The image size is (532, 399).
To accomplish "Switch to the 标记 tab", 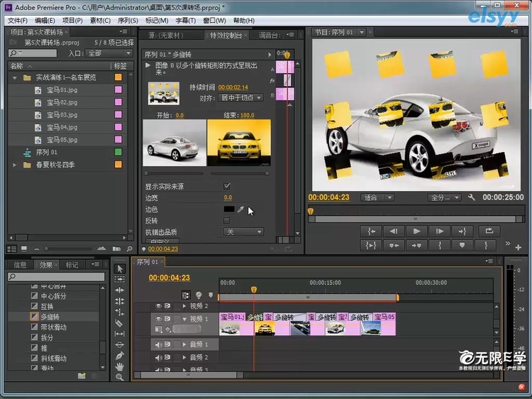I will [x=72, y=265].
